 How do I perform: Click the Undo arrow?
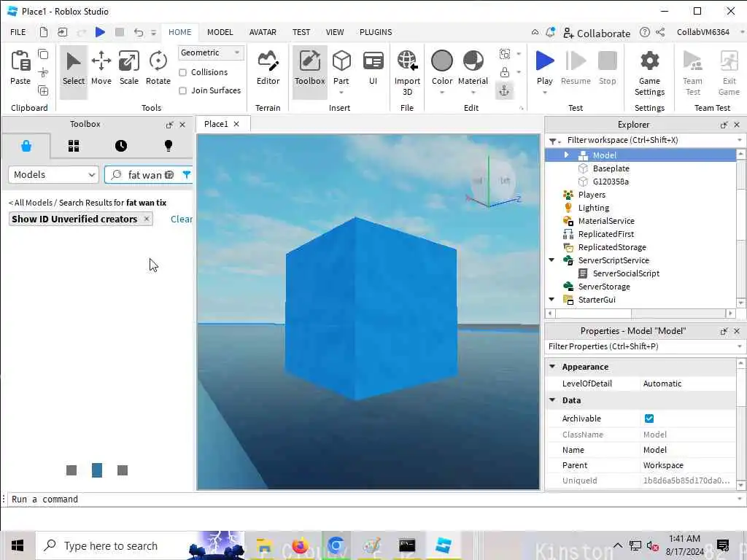point(138,32)
